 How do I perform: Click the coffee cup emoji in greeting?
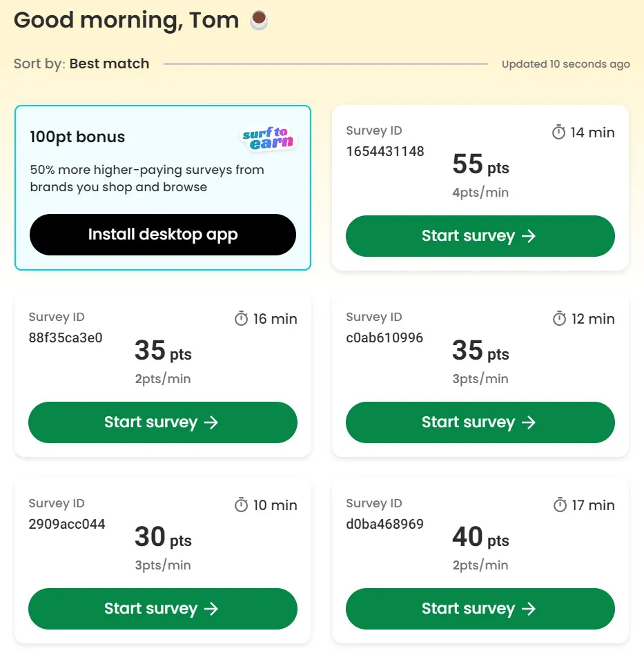(x=259, y=20)
